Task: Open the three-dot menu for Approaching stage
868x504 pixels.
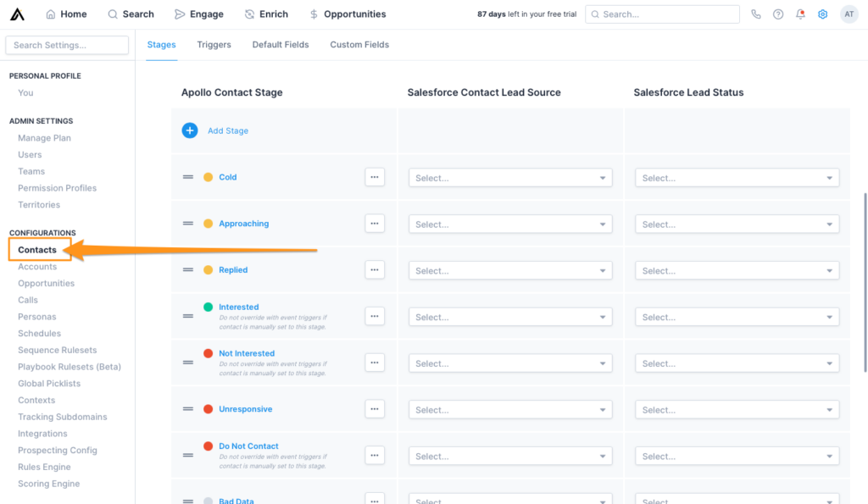Action: pyautogui.click(x=375, y=224)
